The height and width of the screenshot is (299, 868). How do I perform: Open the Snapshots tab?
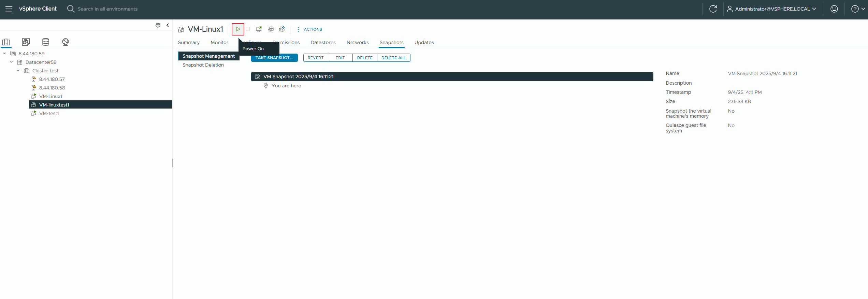tap(391, 42)
